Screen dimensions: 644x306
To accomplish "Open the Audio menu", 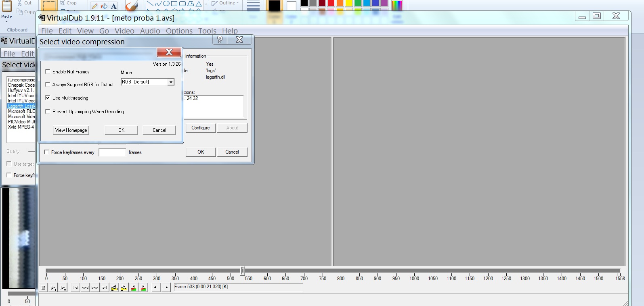I will (150, 31).
